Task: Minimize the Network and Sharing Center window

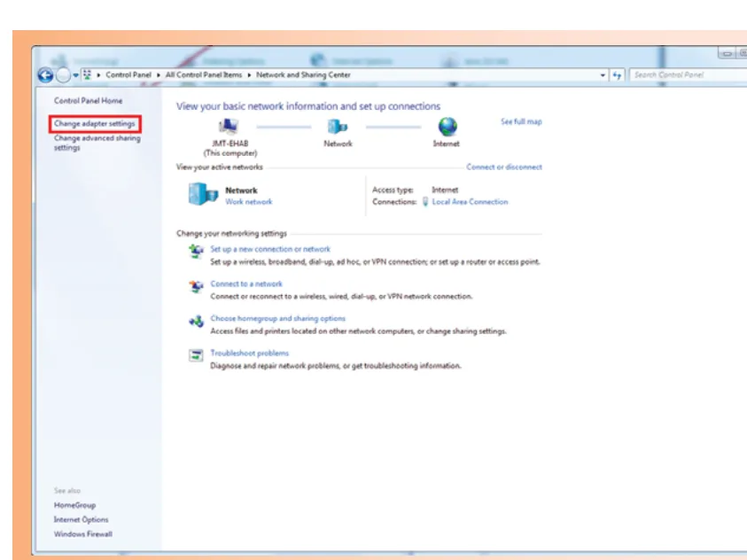Action: pyautogui.click(x=727, y=53)
